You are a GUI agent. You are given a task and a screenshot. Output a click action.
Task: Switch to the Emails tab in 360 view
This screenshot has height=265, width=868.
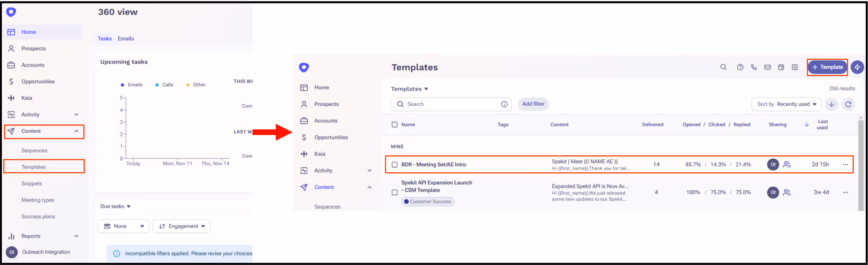point(126,38)
